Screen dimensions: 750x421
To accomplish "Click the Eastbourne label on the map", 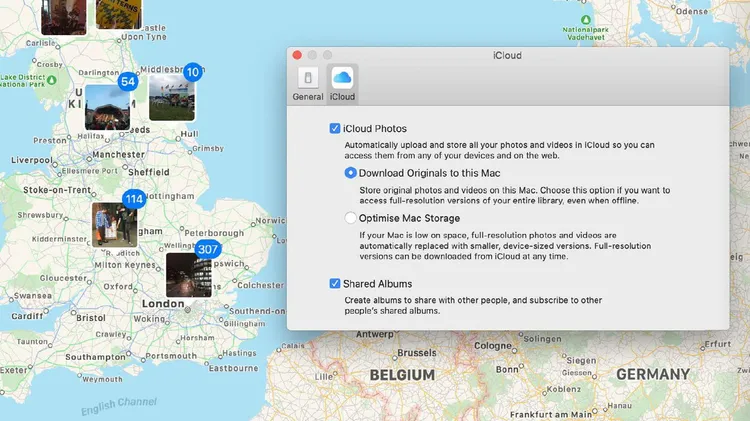I will 233,368.
